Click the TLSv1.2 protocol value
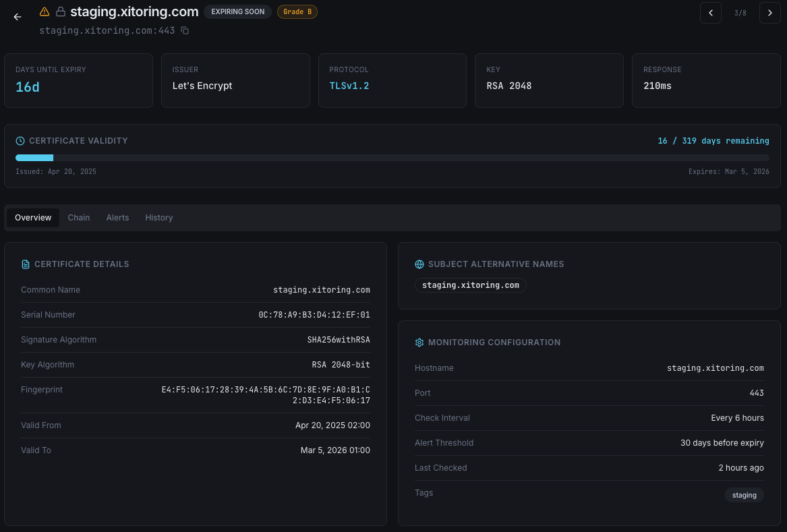Viewport: 787px width, 532px height. [x=349, y=86]
